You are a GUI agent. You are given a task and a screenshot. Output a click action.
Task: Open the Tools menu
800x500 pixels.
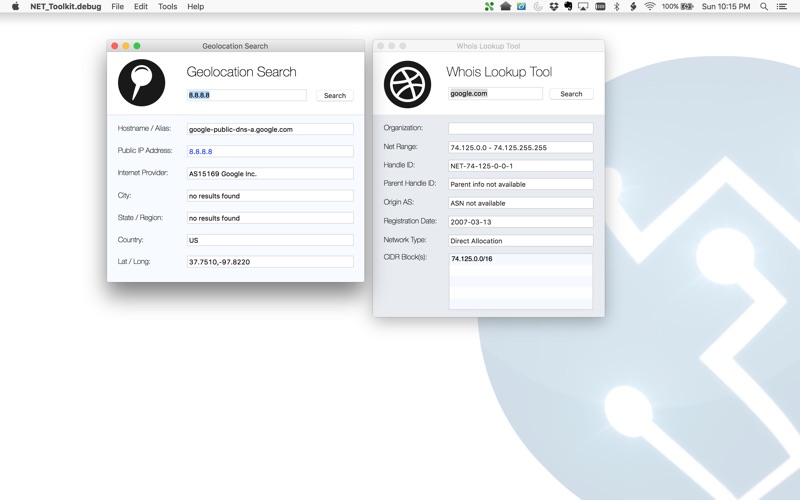167,7
